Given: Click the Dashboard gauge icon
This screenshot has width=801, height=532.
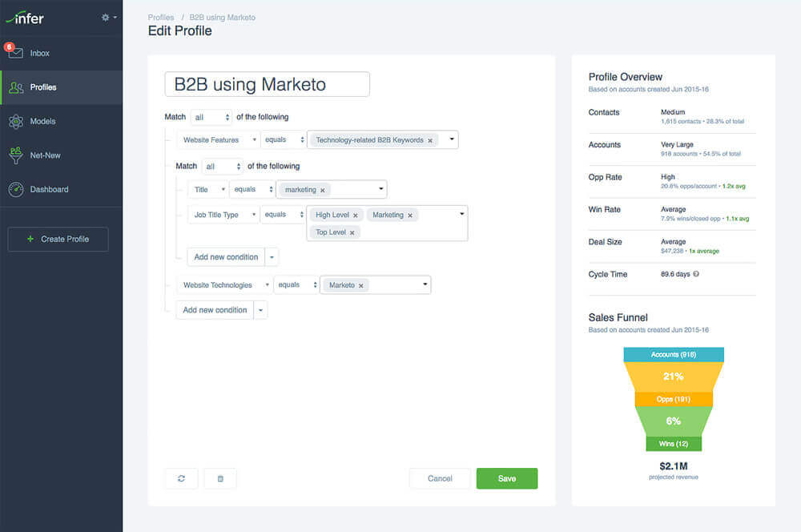Looking at the screenshot, I should [x=16, y=189].
